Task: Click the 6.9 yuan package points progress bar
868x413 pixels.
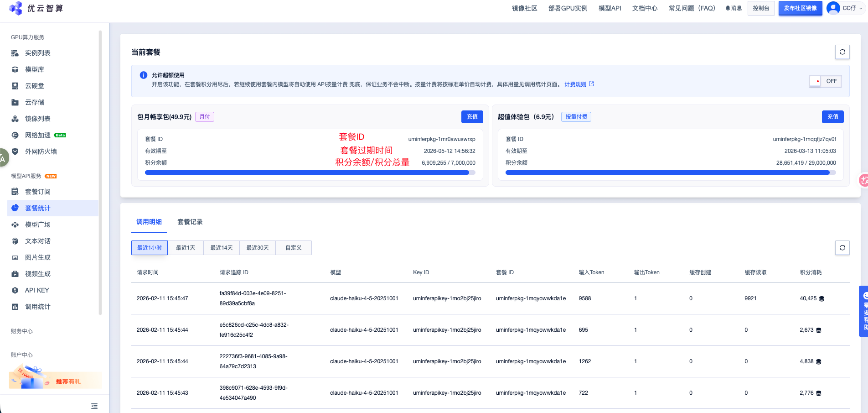Action: [x=670, y=173]
